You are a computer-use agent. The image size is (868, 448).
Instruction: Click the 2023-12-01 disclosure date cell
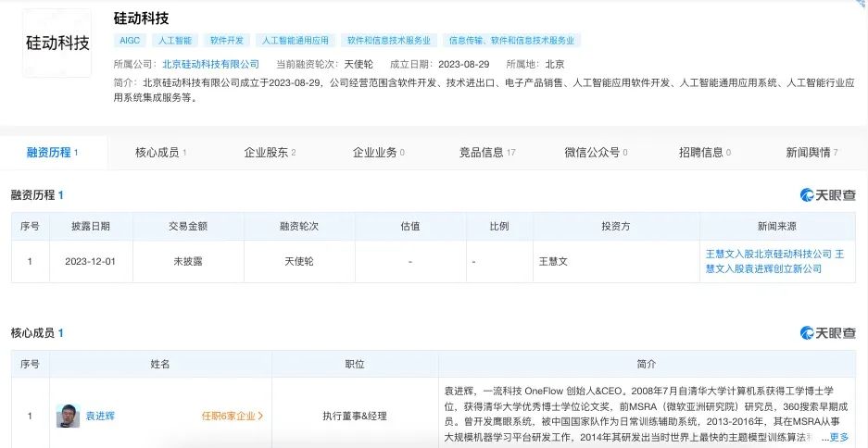point(90,262)
